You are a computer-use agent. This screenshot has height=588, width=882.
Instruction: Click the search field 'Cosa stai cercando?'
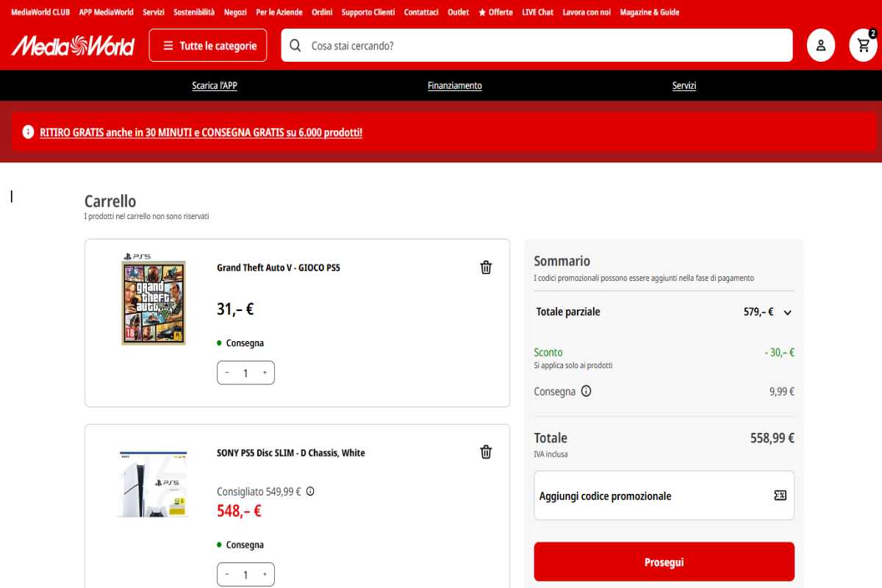544,46
